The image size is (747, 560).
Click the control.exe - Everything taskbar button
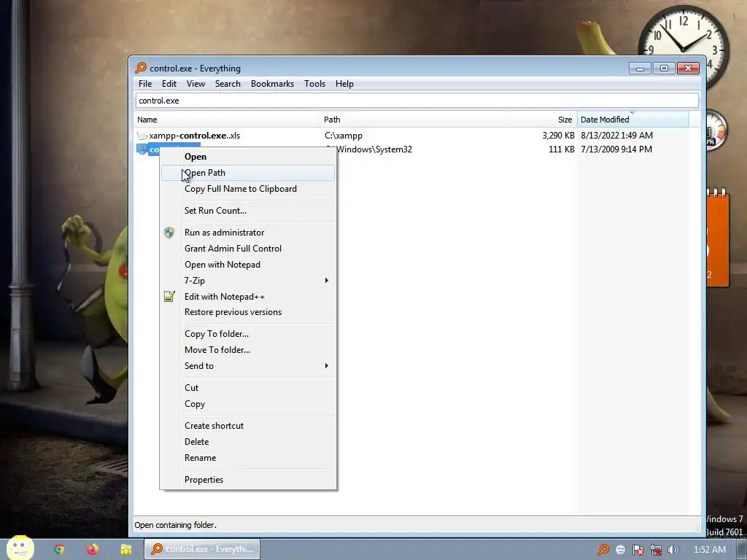point(202,549)
